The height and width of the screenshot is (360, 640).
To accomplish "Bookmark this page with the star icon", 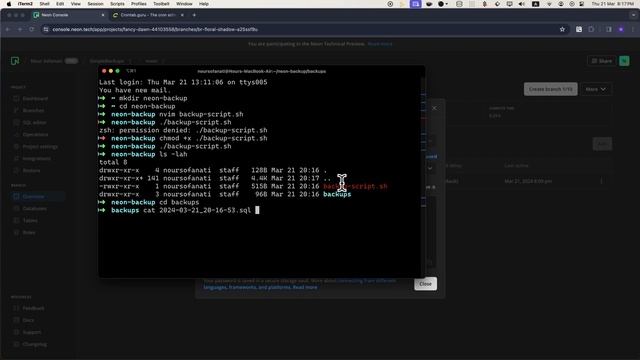I will click(x=562, y=29).
